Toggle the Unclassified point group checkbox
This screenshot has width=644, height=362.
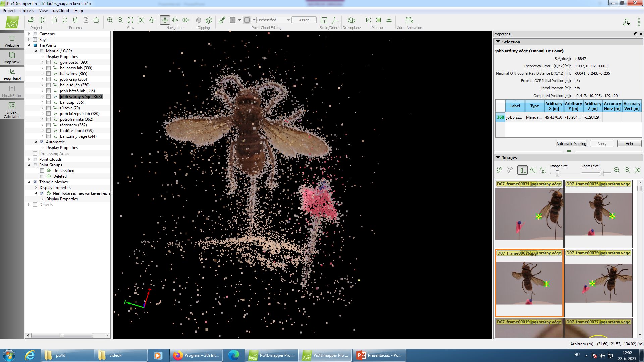tap(42, 171)
